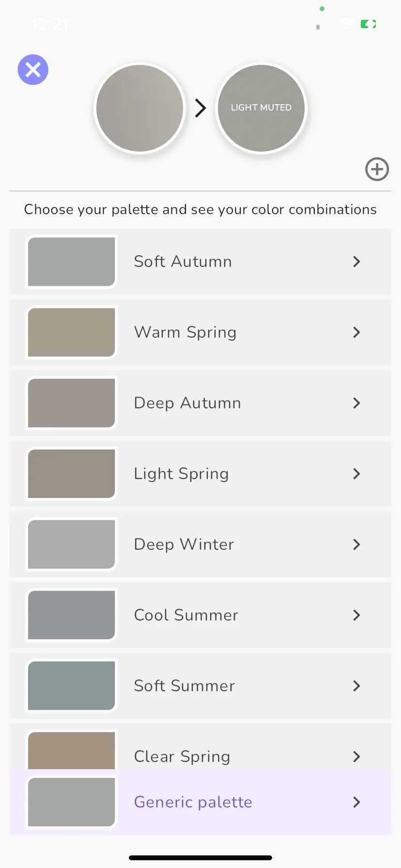Expand Deep Winter via its chevron
The height and width of the screenshot is (868, 401).
point(356,544)
